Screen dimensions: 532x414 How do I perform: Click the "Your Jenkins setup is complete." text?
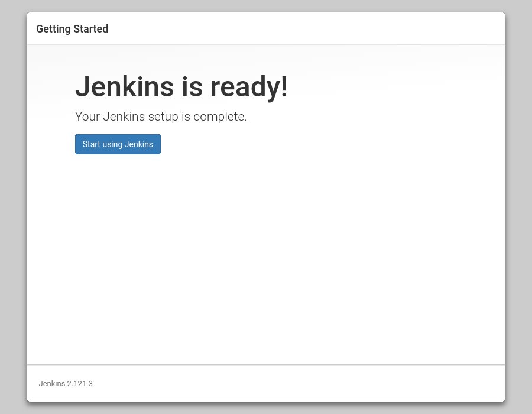pos(161,117)
